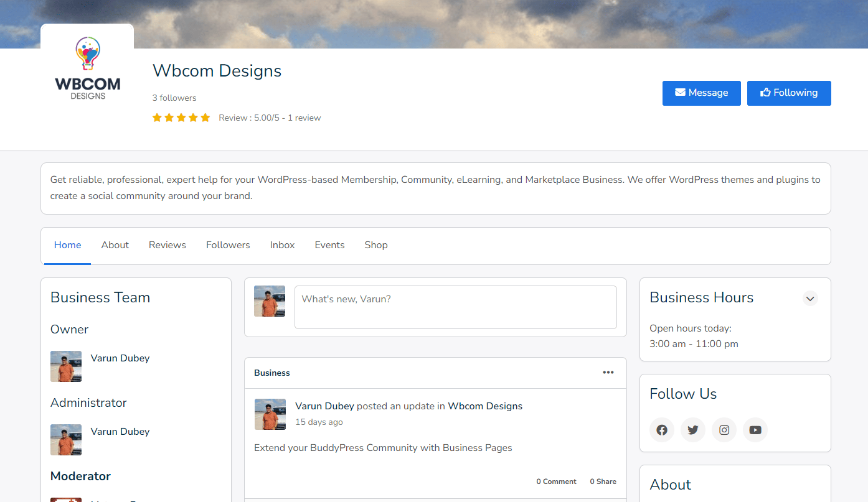
Task: Open owner Varun Dubey's profile link
Action: click(x=120, y=358)
